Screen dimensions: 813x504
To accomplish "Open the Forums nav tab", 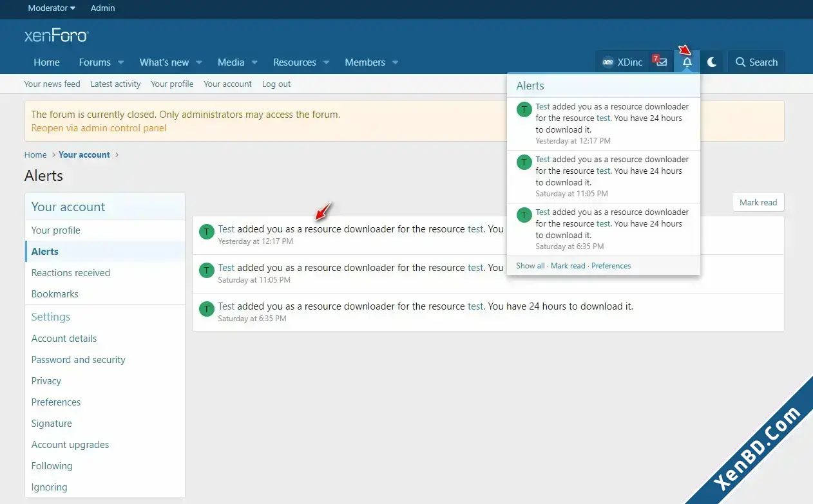I will point(95,62).
